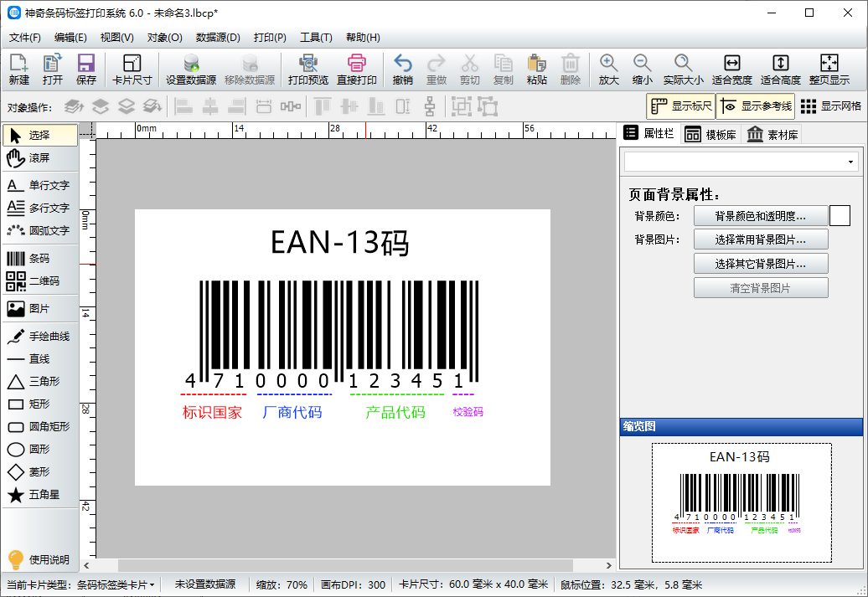Image resolution: width=868 pixels, height=597 pixels.
Task: Toggle 显示网格 grid display
Action: (830, 106)
